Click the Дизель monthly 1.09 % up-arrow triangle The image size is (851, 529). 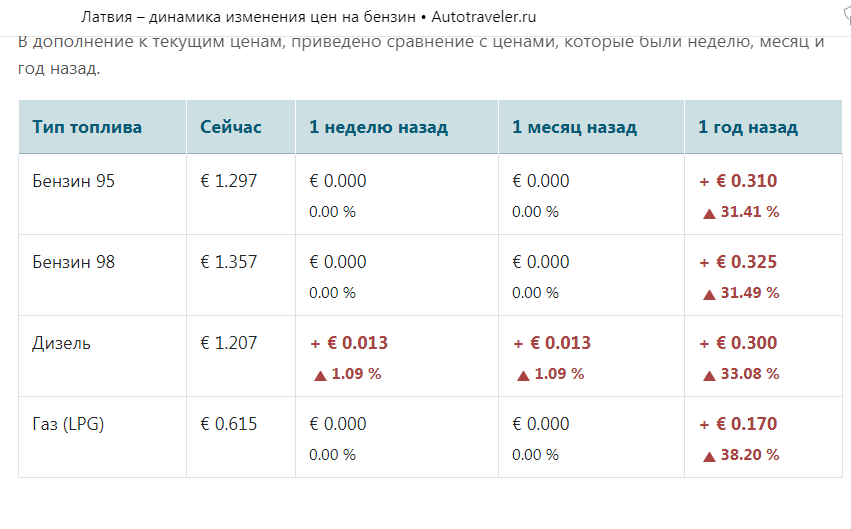click(x=523, y=375)
